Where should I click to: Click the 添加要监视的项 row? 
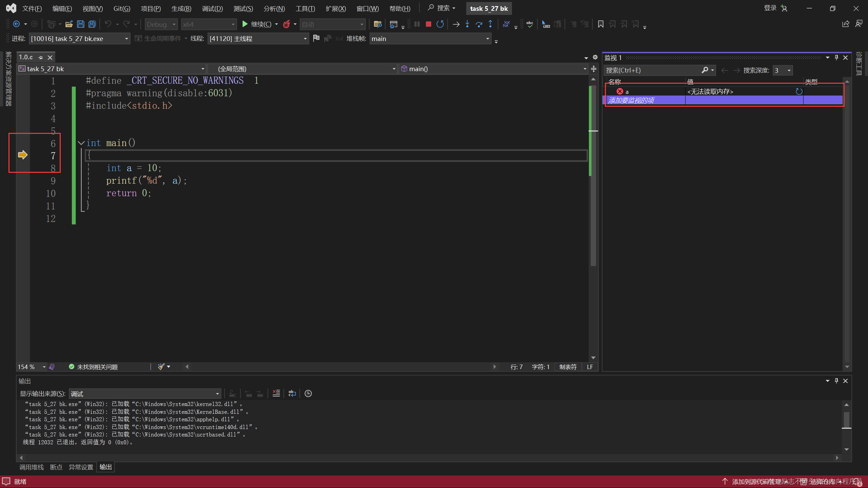pos(724,100)
